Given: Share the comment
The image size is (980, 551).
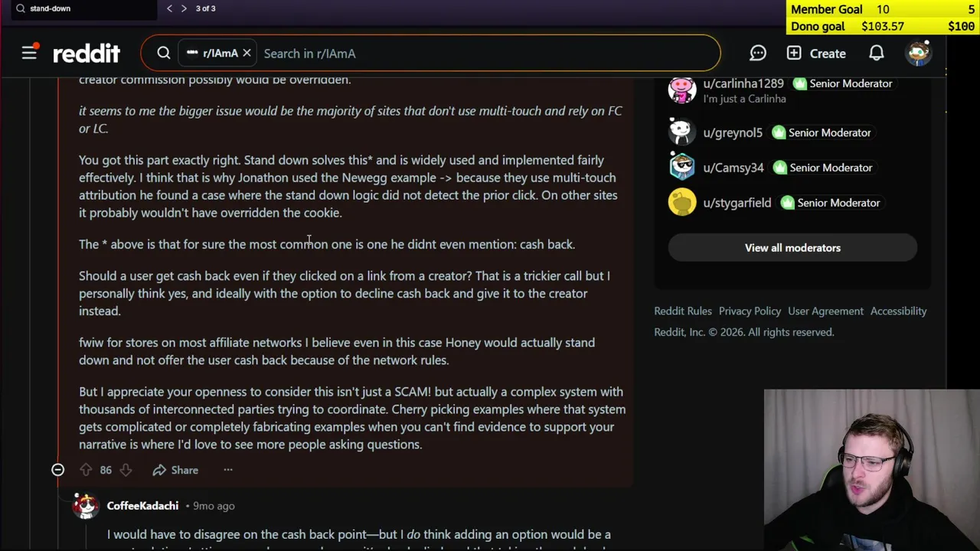Looking at the screenshot, I should pyautogui.click(x=175, y=470).
